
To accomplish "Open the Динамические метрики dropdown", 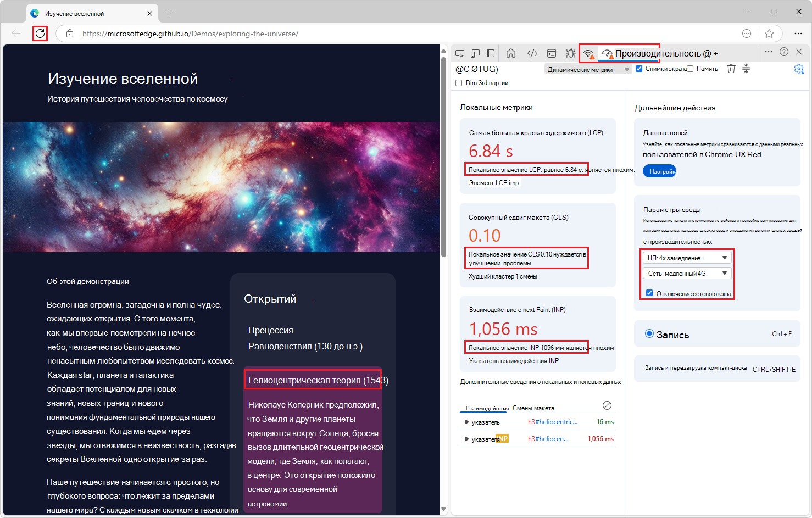I will tap(588, 68).
